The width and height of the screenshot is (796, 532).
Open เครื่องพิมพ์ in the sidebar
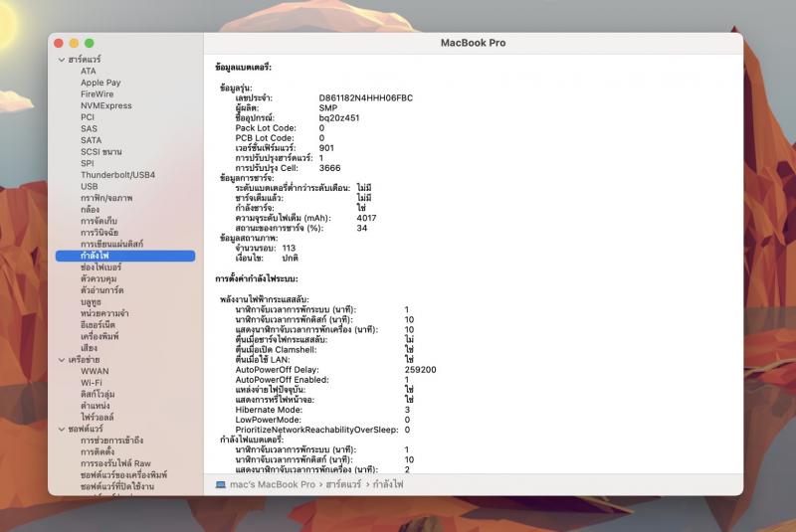pyautogui.click(x=99, y=337)
